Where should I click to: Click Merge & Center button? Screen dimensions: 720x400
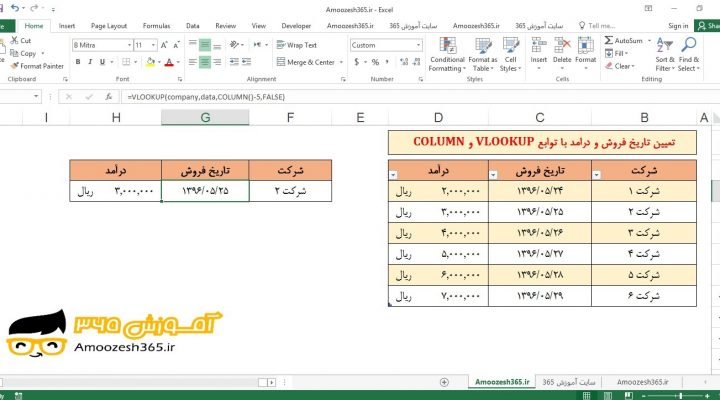tap(306, 62)
